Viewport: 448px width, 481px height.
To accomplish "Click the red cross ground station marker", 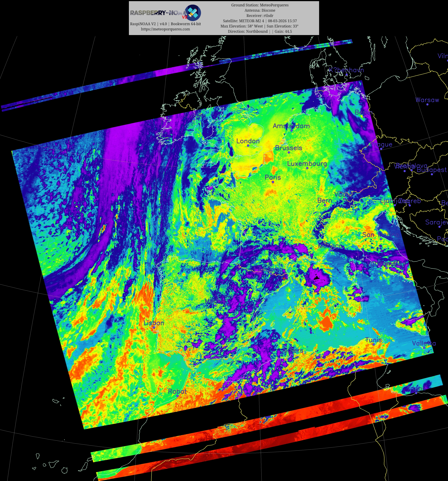I will coord(284,278).
